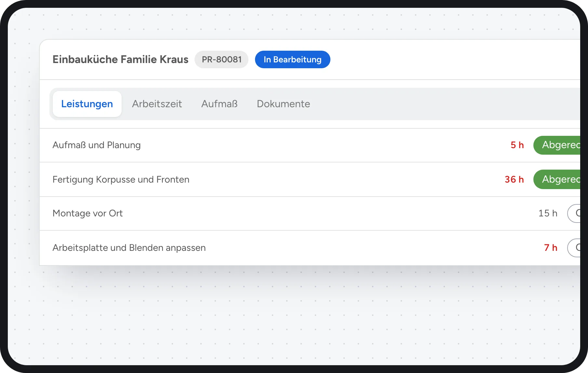Click the 15 h hours value
Screen dimensions: 588x373
[x=548, y=213]
